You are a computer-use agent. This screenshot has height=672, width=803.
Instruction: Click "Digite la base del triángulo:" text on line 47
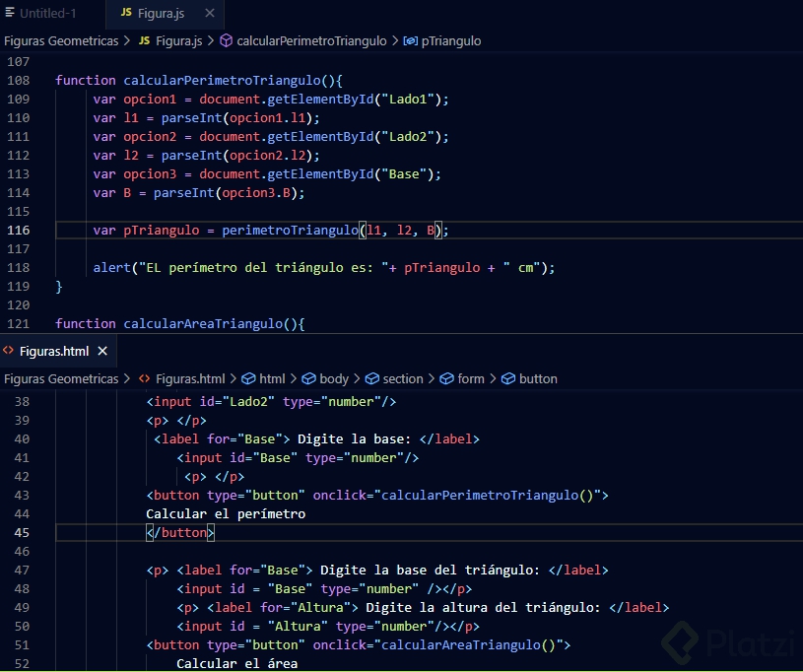(431, 571)
